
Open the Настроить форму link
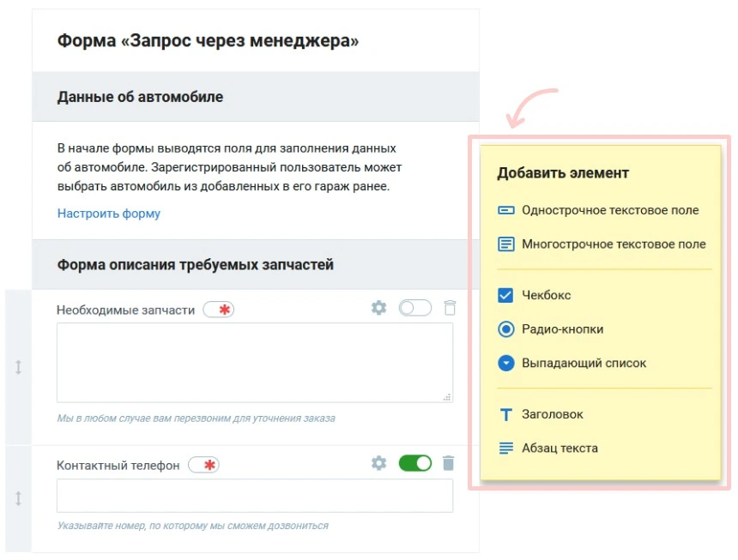(107, 213)
